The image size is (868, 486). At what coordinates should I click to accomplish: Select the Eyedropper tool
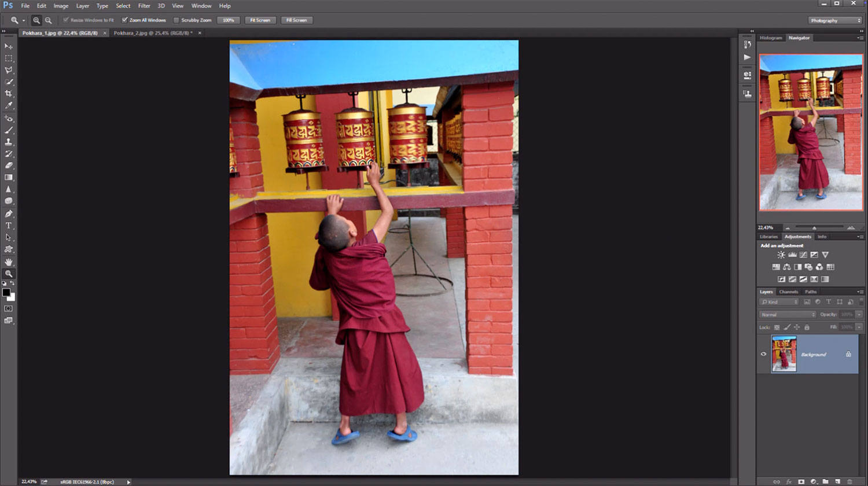coord(9,105)
